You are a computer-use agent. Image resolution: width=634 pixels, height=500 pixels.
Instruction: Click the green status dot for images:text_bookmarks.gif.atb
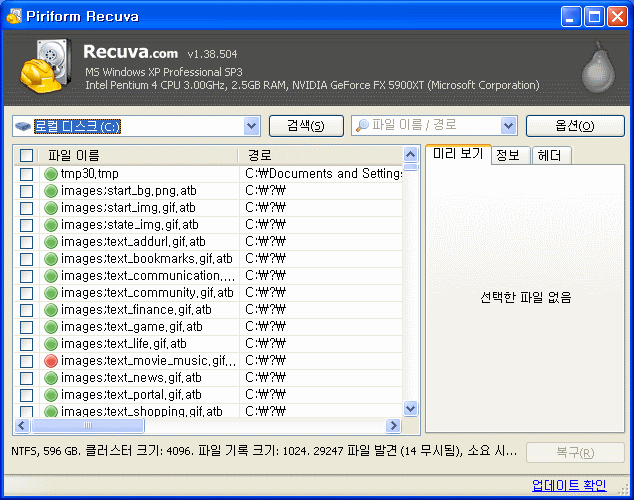coord(51,259)
